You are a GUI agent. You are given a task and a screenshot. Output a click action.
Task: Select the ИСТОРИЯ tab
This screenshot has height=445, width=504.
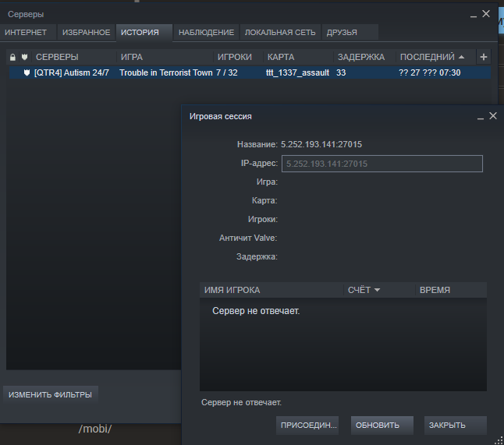point(144,33)
